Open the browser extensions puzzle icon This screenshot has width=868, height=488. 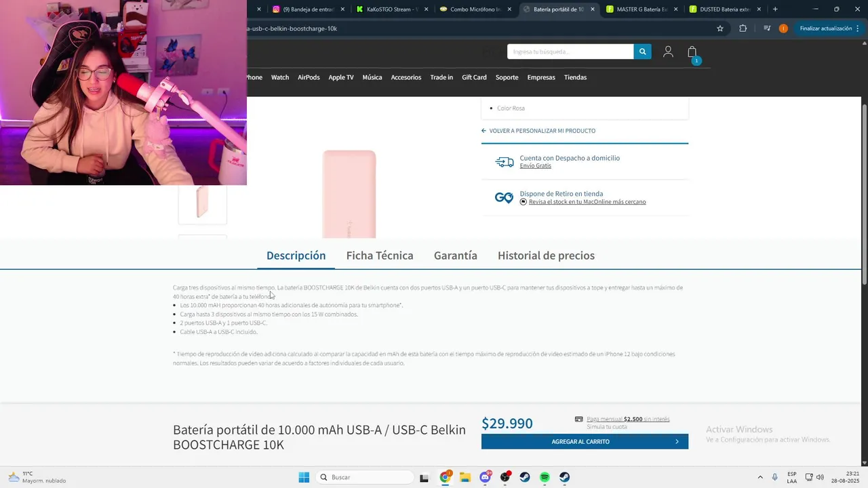click(743, 28)
